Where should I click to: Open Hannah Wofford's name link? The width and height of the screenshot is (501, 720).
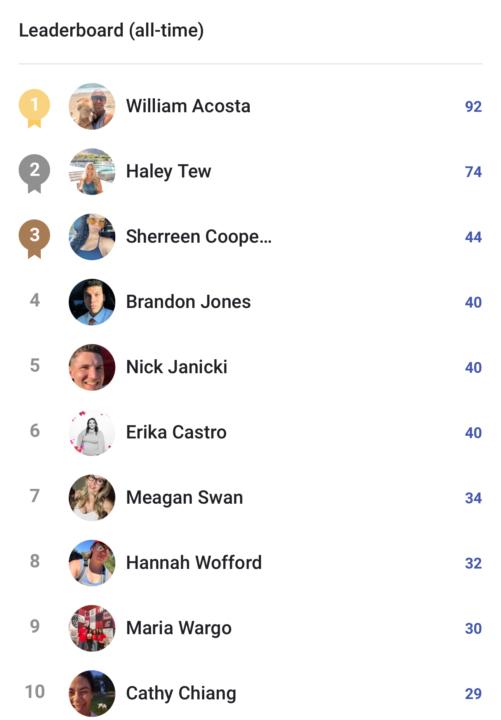pos(194,563)
